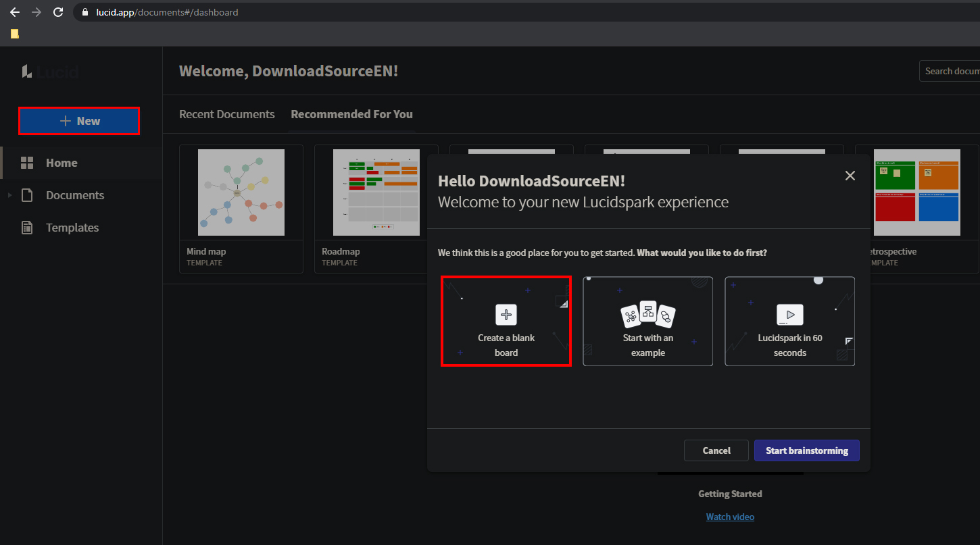Open the yellow bookmarks folder icon
Screen dimensions: 980x545
(15, 34)
